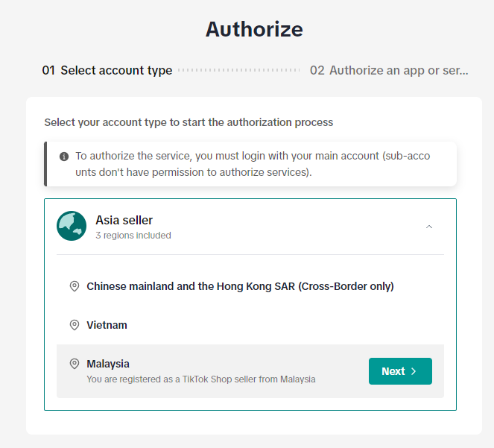Click the arrow icon inside Next button
The width and height of the screenshot is (494, 448).
(x=414, y=371)
